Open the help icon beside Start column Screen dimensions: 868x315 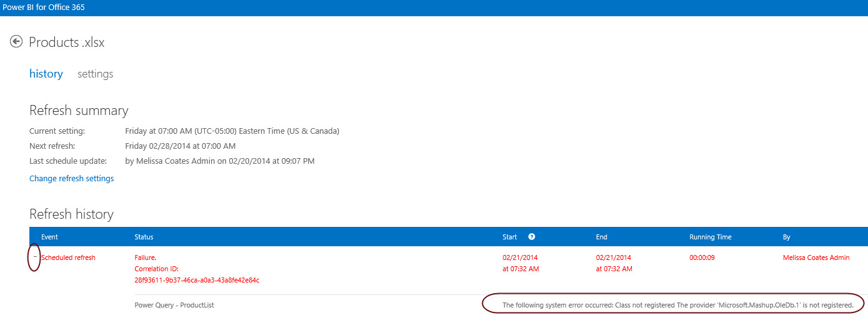[x=531, y=237]
